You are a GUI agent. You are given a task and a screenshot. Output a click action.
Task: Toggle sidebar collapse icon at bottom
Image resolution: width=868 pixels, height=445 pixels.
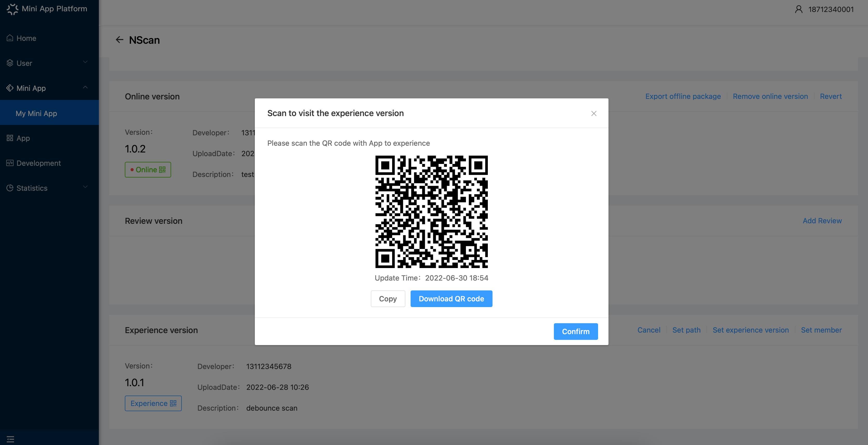[10, 439]
